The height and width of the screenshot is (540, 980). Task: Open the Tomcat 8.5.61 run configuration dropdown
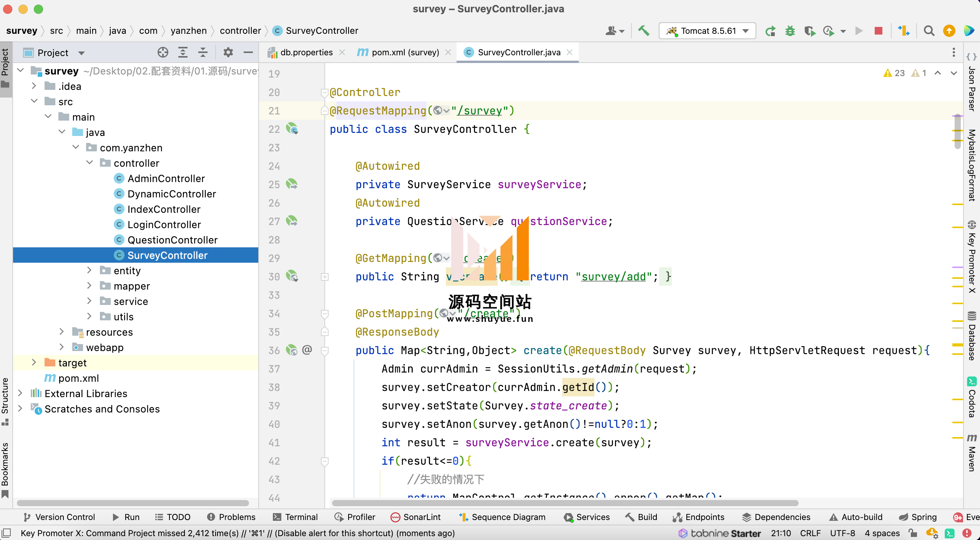click(708, 31)
